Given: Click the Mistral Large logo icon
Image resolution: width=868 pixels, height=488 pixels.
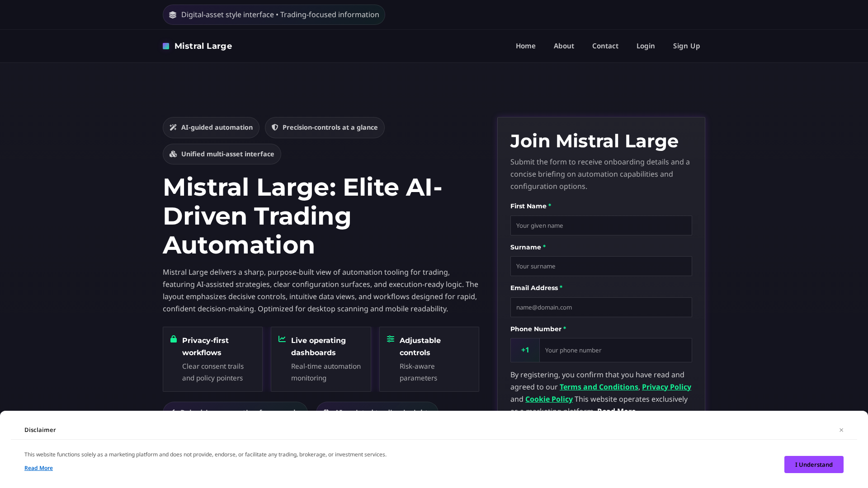Looking at the screenshot, I should [x=165, y=46].
